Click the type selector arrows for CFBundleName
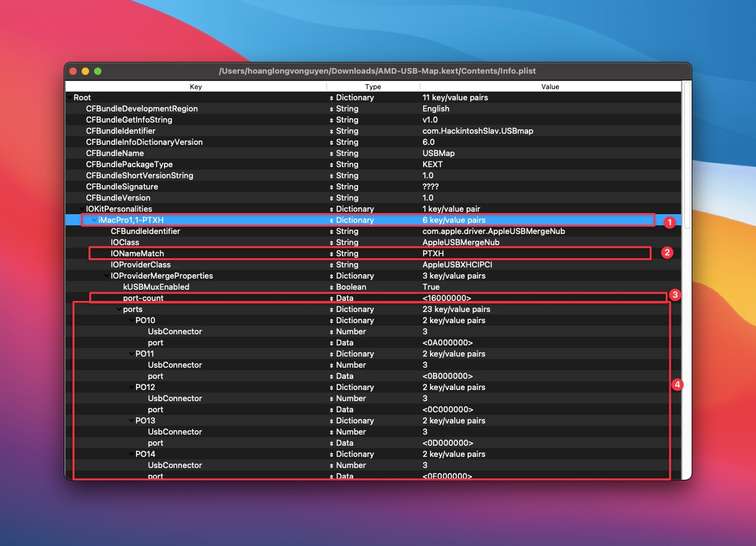 (x=331, y=154)
